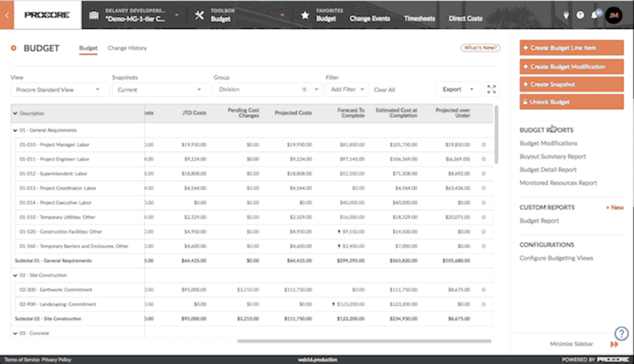Click circle icon on Landscaping: Commitment row
Image resolution: width=634 pixels, height=364 pixels.
pyautogui.click(x=484, y=304)
